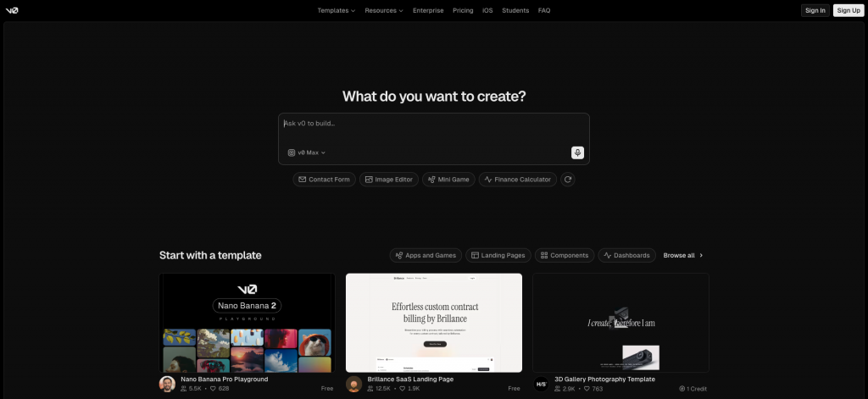This screenshot has width=868, height=399.
Task: Focus the Ask v0 to build prompt field
Action: [433, 124]
